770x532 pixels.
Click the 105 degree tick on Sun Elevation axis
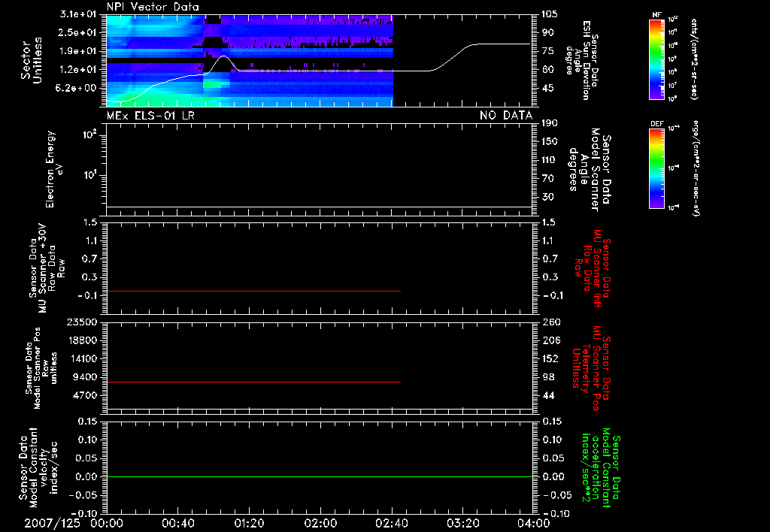[550, 14]
